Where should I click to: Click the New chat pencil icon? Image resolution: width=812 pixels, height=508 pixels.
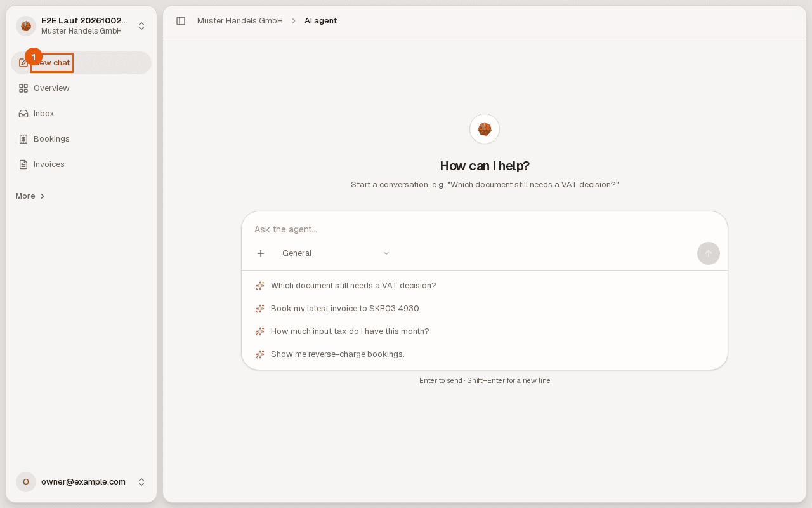23,63
